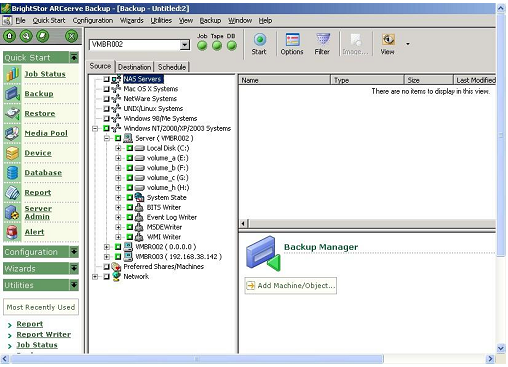Click the Network globe icon in tree
This screenshot has height=367, width=508.
[x=116, y=276]
